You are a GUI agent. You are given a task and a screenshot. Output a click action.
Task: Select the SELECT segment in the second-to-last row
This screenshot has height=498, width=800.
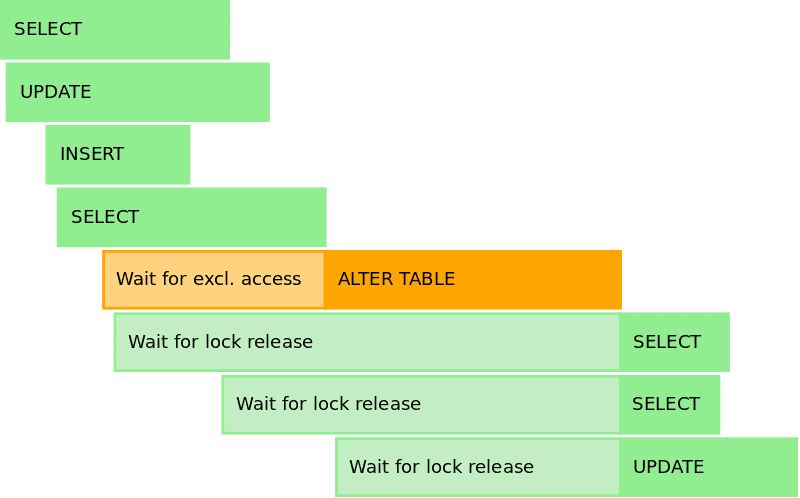(x=670, y=405)
